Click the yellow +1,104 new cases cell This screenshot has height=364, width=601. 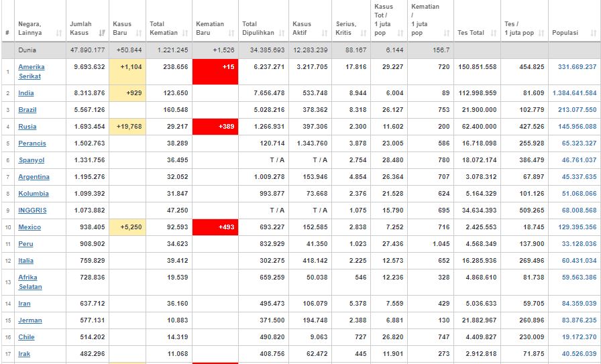pyautogui.click(x=127, y=72)
